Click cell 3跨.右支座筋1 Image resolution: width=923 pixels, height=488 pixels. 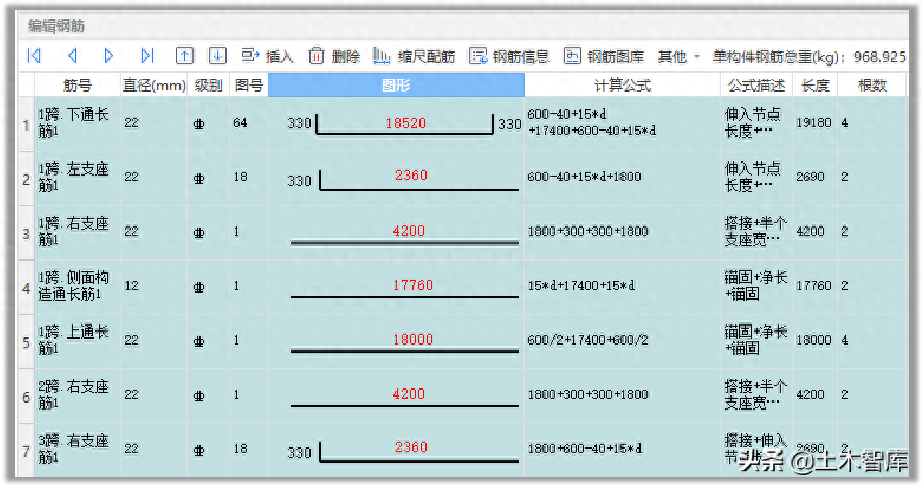pyautogui.click(x=78, y=449)
